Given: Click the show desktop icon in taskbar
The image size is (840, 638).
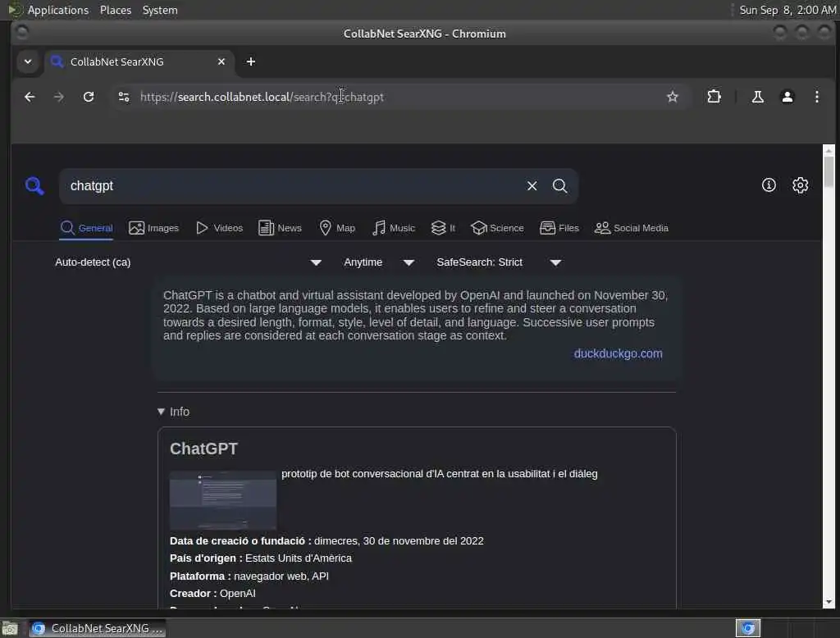Looking at the screenshot, I should [10, 628].
